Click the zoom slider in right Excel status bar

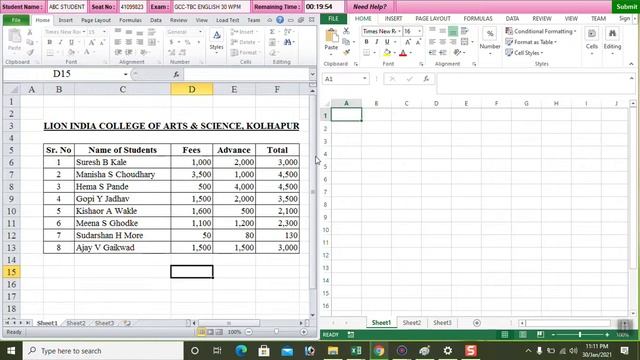coord(580,335)
